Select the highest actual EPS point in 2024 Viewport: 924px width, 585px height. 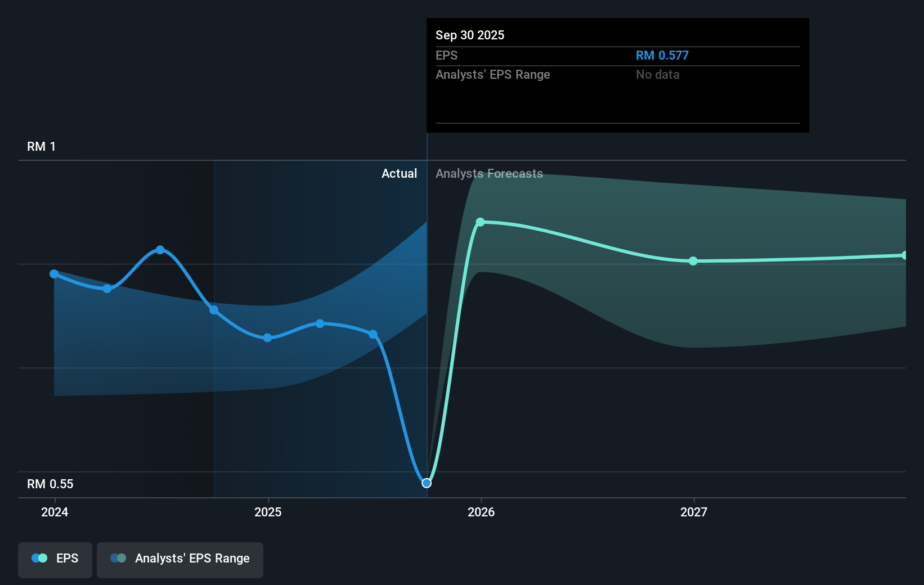click(160, 250)
